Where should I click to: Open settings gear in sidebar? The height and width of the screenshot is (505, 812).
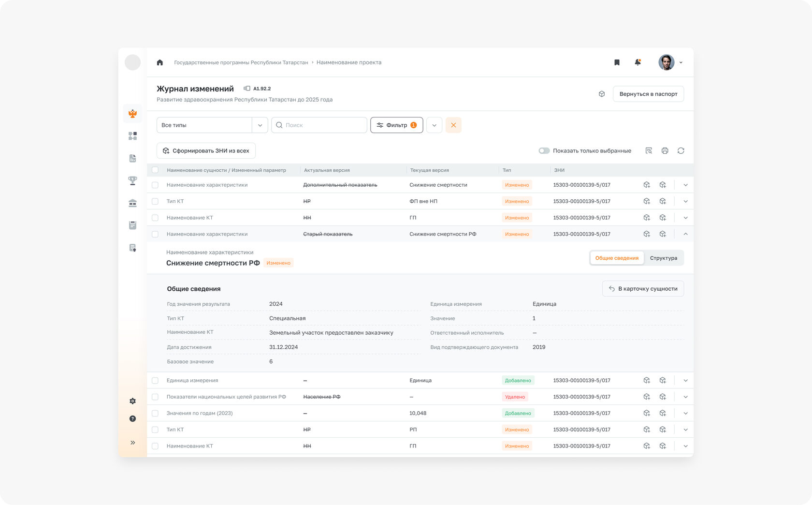point(132,401)
